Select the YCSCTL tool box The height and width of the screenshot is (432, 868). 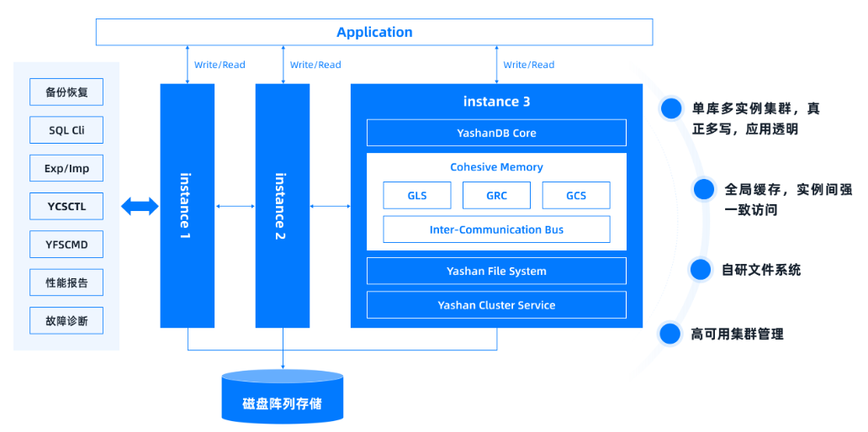[66, 206]
